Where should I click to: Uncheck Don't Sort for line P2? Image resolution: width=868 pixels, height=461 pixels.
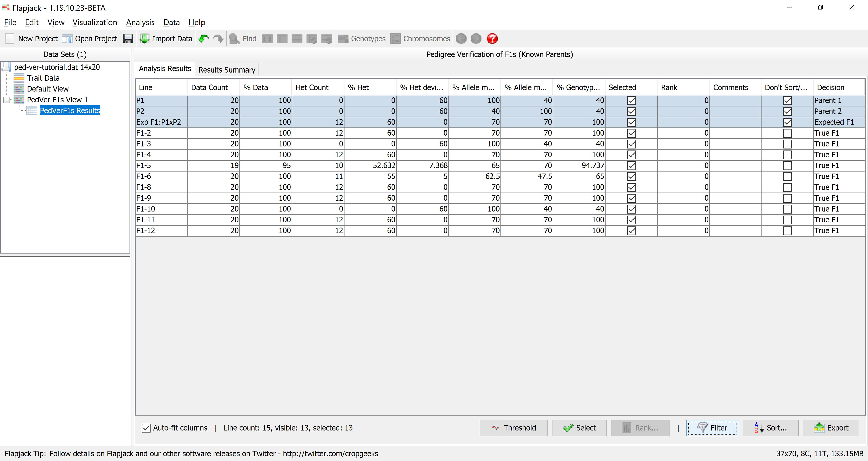pyautogui.click(x=788, y=111)
